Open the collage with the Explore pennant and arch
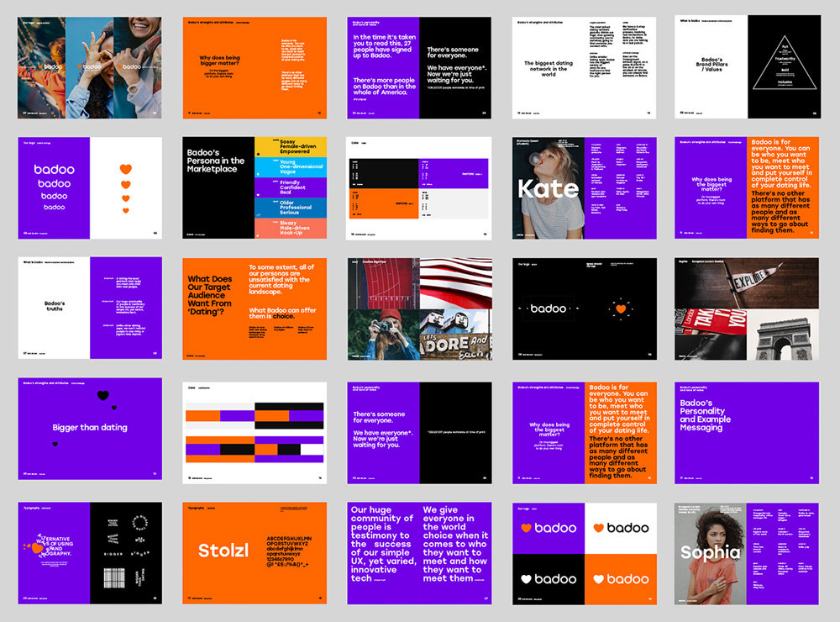The height and width of the screenshot is (622, 840). point(747,308)
